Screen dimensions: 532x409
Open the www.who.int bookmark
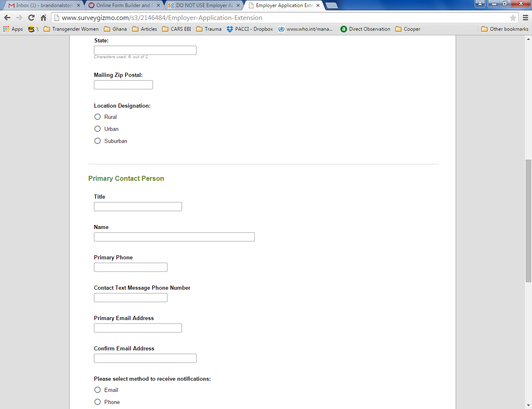(305, 29)
